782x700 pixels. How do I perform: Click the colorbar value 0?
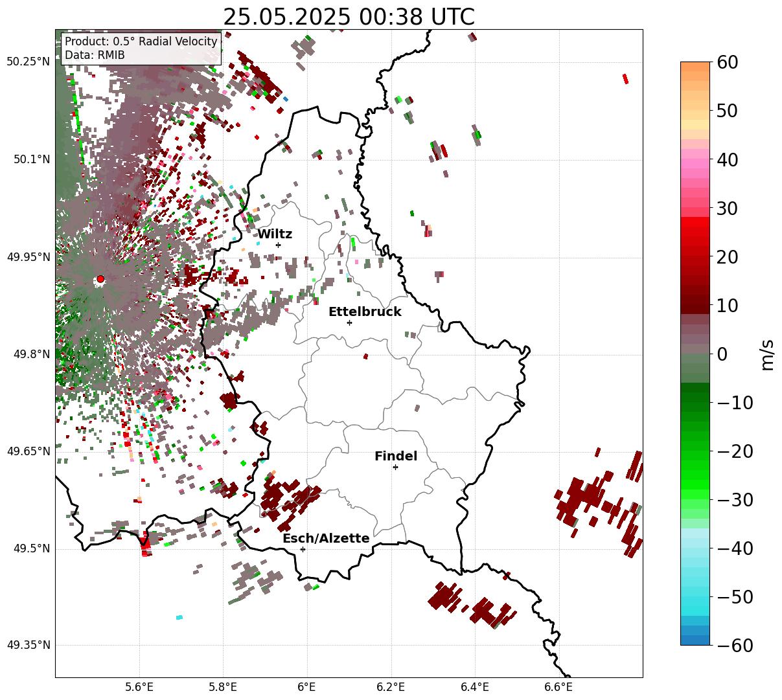click(721, 354)
